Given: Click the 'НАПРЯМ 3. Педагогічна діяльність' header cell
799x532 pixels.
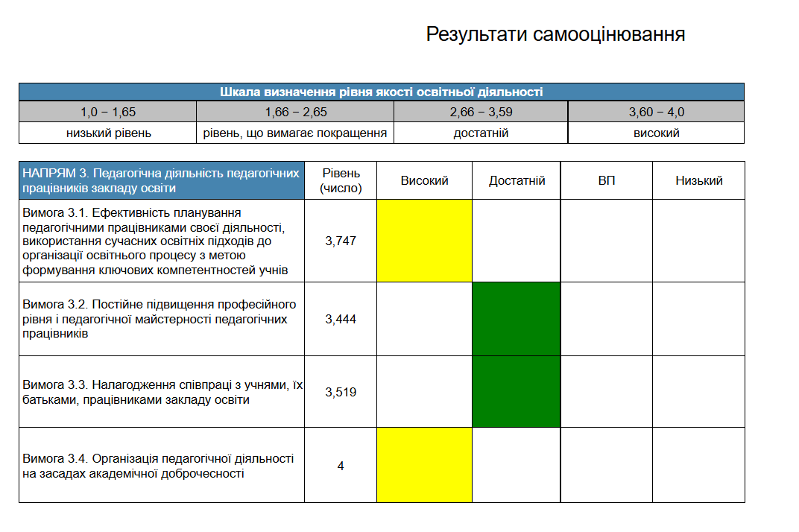Looking at the screenshot, I should [x=162, y=180].
